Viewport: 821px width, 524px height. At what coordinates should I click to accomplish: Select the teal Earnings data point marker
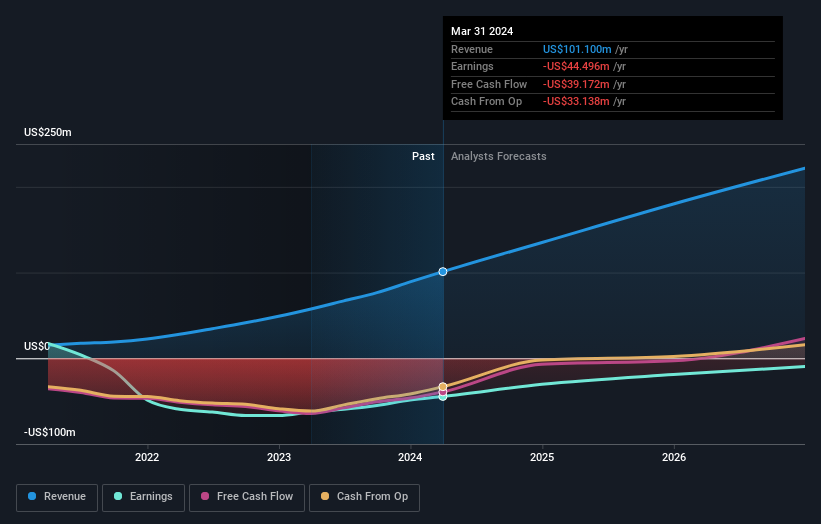(x=443, y=397)
